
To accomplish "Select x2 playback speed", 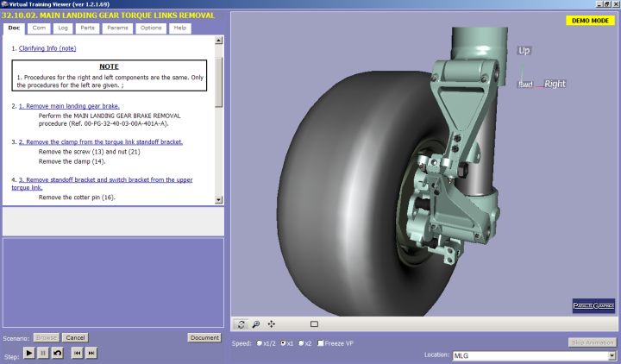I will point(302,343).
